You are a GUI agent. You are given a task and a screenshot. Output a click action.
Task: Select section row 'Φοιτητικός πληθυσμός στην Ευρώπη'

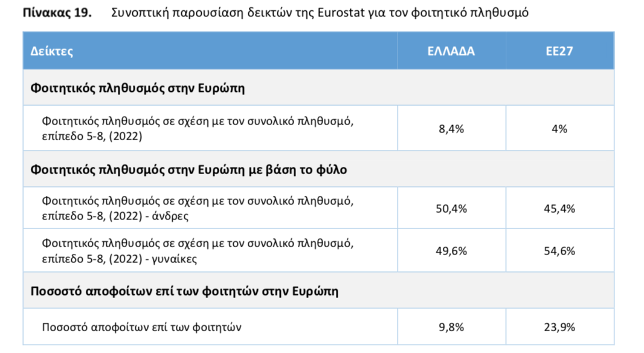coord(319,88)
